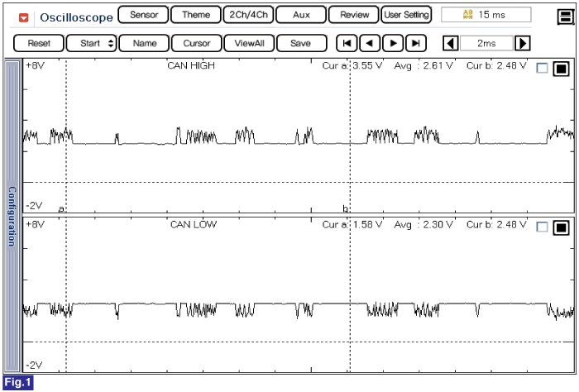The width and height of the screenshot is (579, 392).
Task: Switch the 2Ch/4Ch channel mode
Action: (248, 15)
